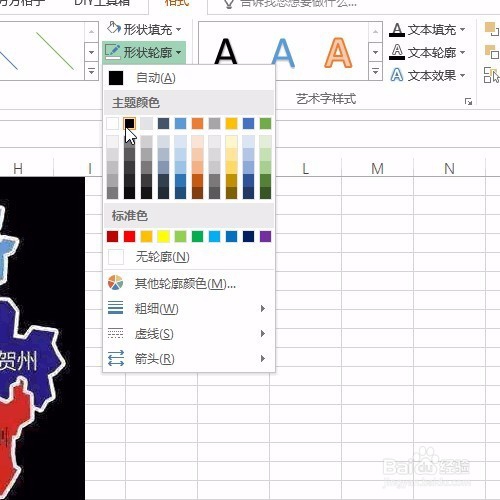
Task: Click the Selection Pane icon
Action: pos(491,75)
